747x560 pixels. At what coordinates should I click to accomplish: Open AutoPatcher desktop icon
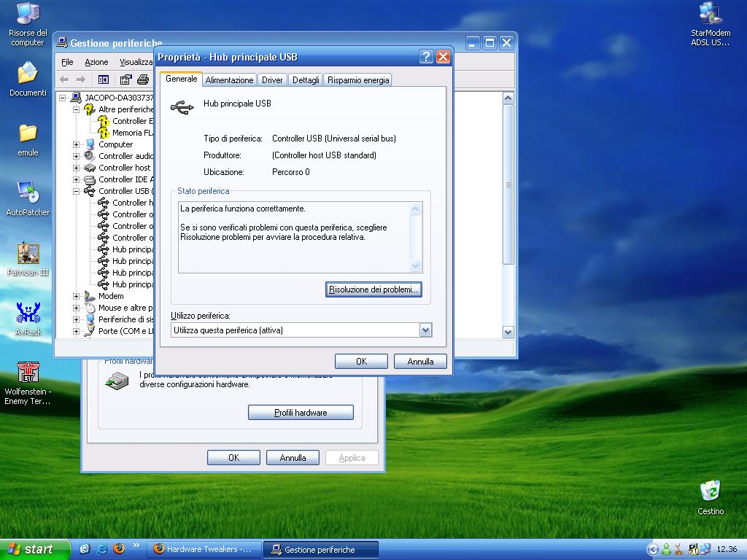coord(28,192)
